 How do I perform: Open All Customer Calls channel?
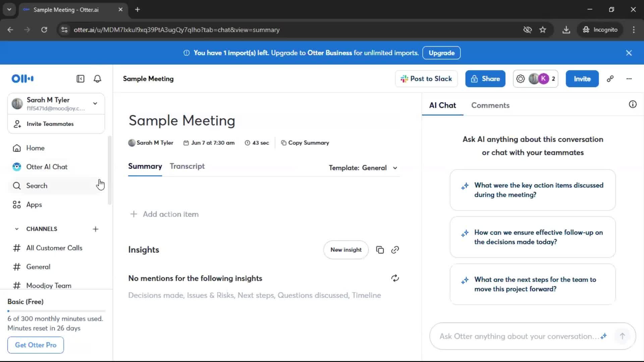(x=56, y=248)
